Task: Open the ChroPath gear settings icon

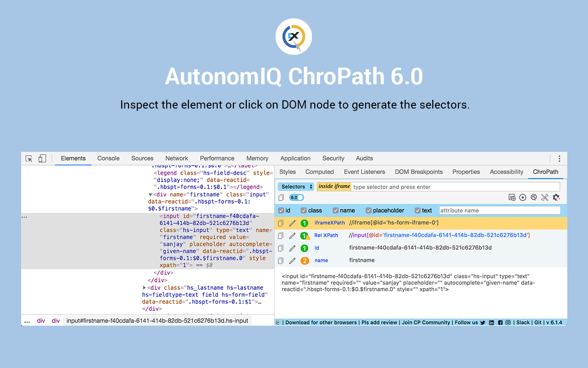Action: (556, 197)
